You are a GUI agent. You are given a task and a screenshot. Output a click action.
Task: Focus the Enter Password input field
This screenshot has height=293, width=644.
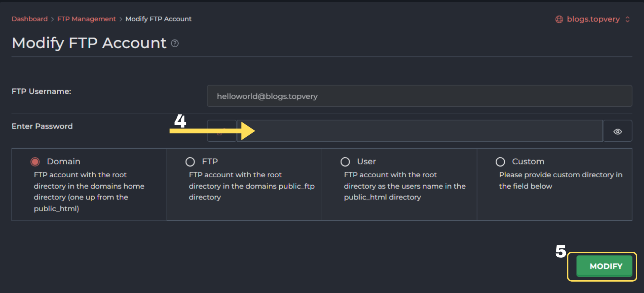420,131
